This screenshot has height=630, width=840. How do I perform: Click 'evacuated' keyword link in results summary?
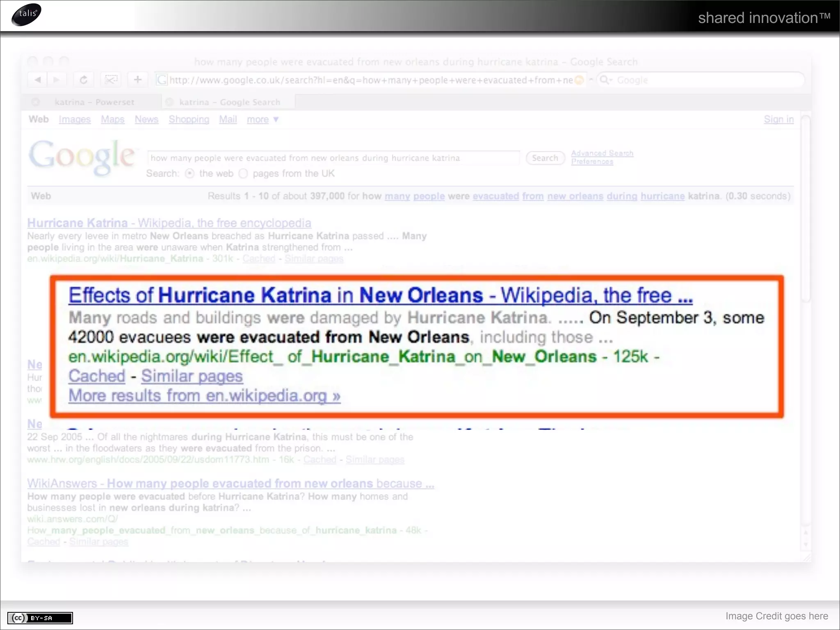[496, 196]
